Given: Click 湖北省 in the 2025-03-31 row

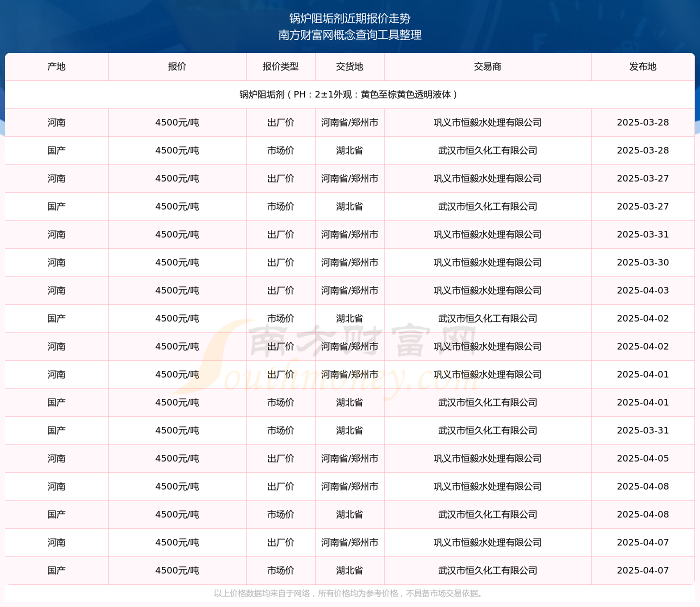Looking at the screenshot, I should click(349, 430).
